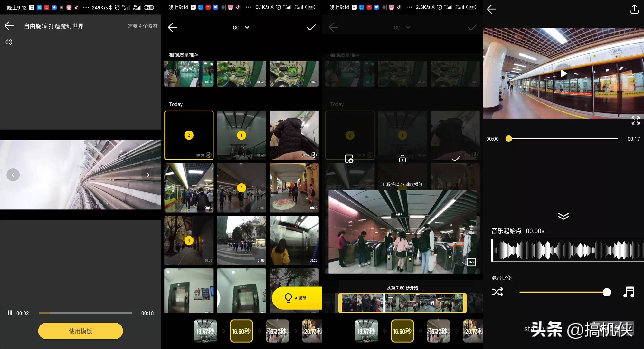644x349 pixels.
Task: Tap the share/export icon at top right
Action: click(634, 9)
